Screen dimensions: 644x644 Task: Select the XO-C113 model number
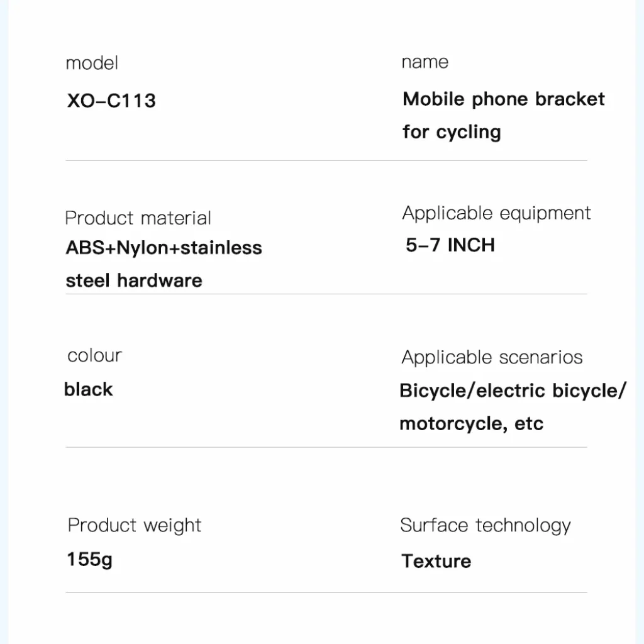pyautogui.click(x=111, y=101)
